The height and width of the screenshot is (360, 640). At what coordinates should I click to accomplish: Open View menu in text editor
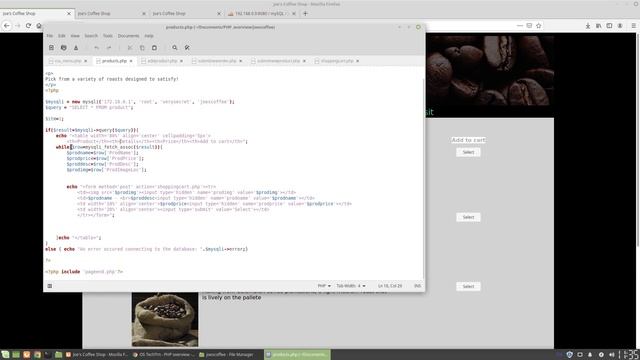point(75,36)
